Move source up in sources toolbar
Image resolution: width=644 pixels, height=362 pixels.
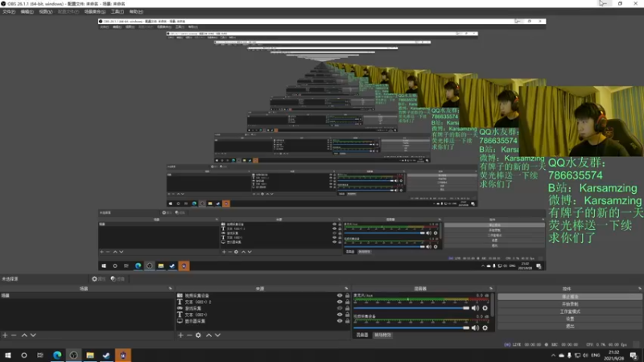point(208,335)
